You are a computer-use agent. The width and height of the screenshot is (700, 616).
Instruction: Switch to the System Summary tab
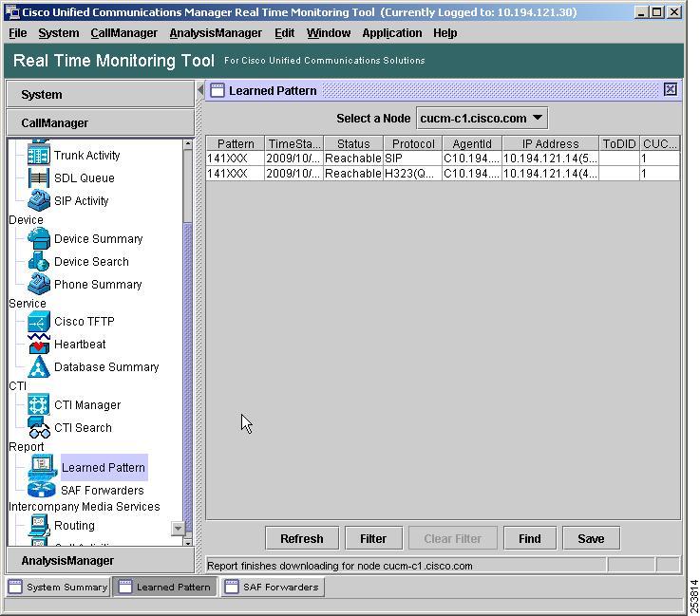click(58, 587)
